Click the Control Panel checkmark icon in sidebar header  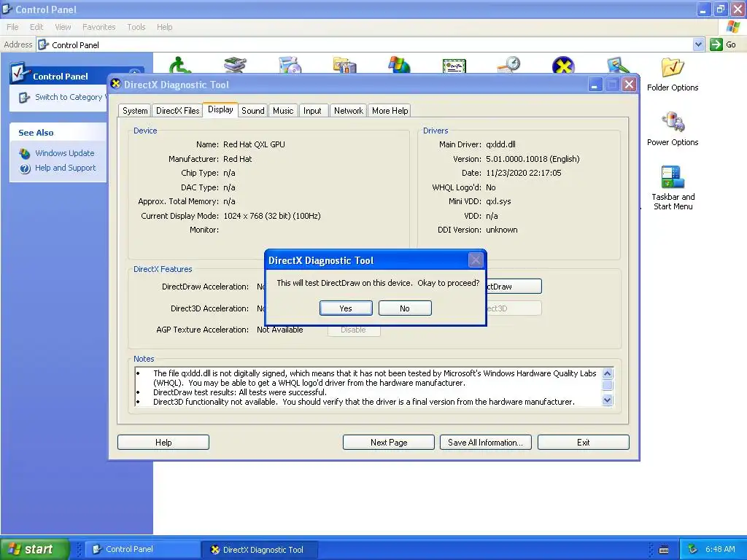(x=19, y=73)
